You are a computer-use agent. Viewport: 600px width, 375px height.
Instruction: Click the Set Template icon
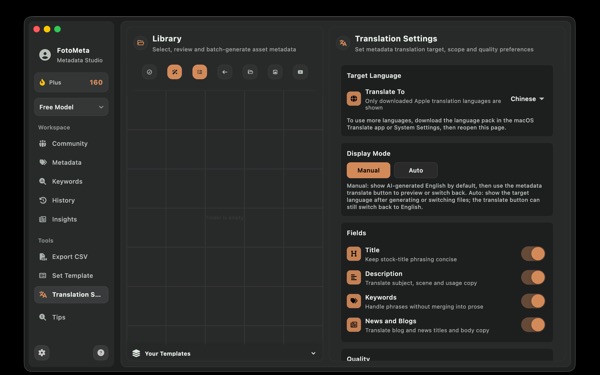pos(42,276)
